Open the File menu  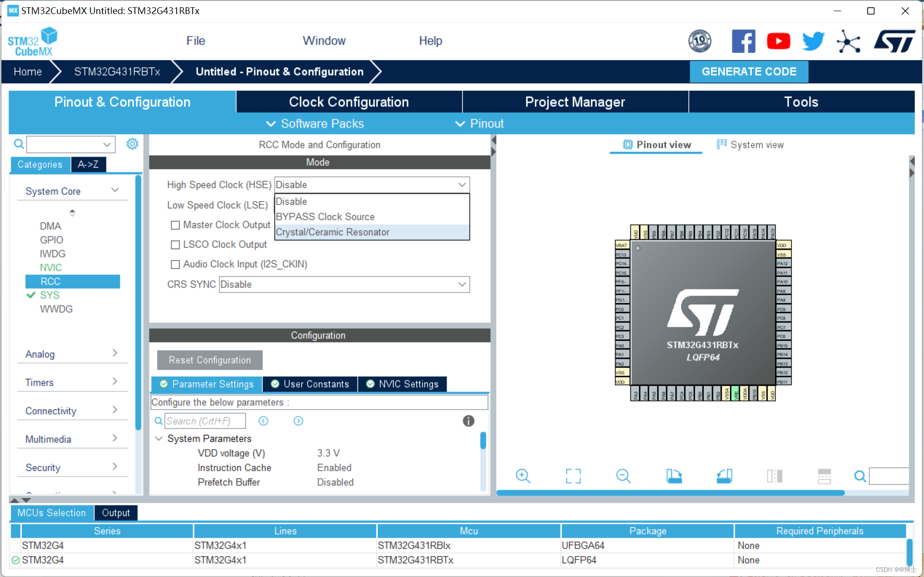click(195, 41)
